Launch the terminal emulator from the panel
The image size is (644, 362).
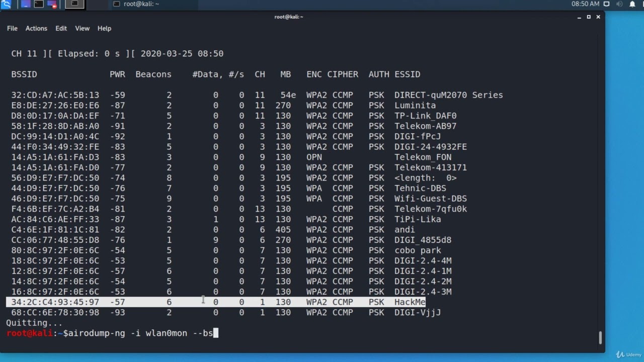[x=39, y=5]
